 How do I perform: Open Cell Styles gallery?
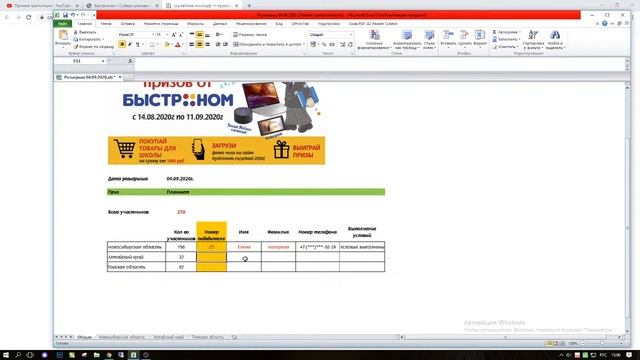click(429, 40)
